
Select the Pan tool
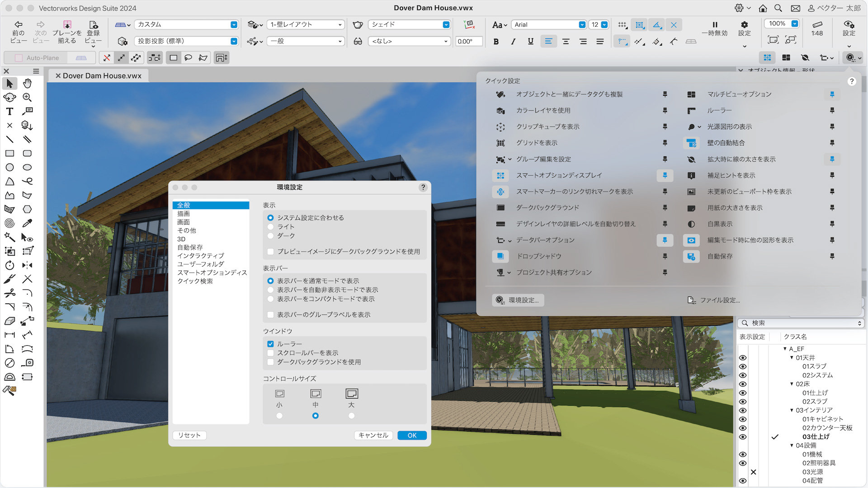tap(27, 84)
